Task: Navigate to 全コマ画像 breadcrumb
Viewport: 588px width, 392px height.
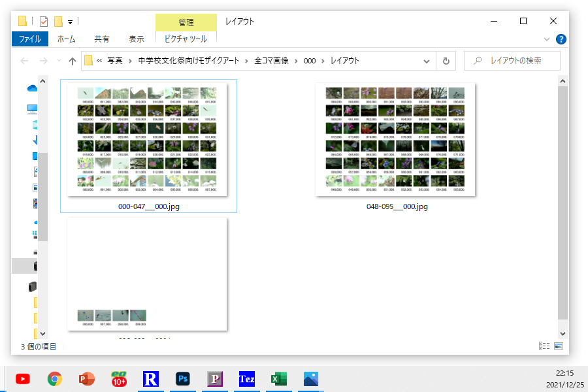Action: (x=272, y=61)
